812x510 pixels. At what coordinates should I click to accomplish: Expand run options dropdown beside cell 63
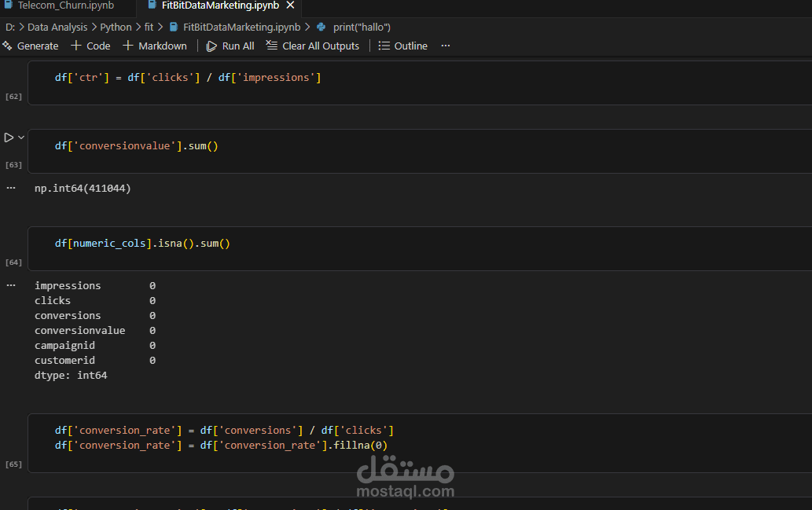pyautogui.click(x=21, y=138)
